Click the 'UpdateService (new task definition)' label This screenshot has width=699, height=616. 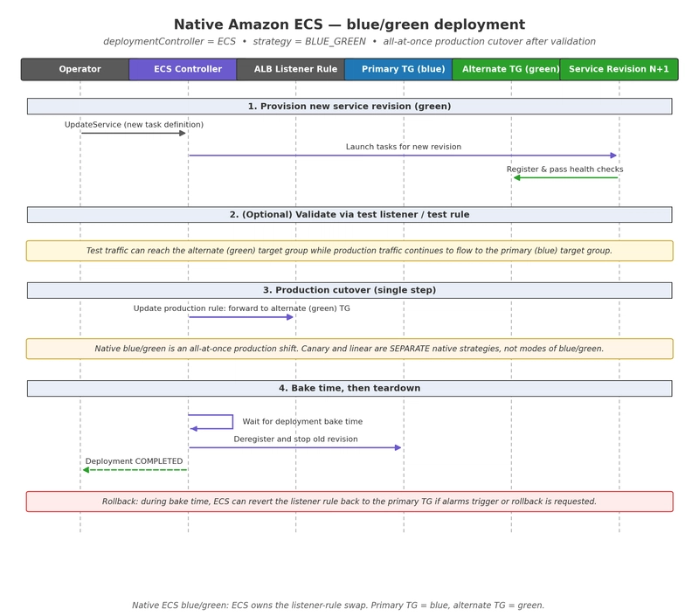134,124
